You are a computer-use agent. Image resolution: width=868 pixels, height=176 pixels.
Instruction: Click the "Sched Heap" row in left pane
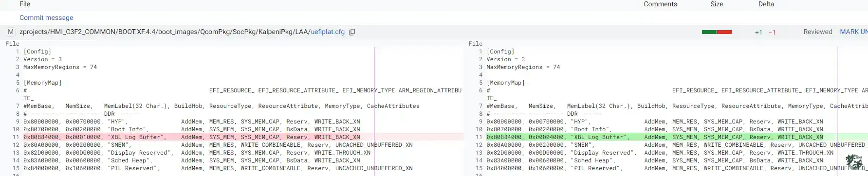coord(192,160)
